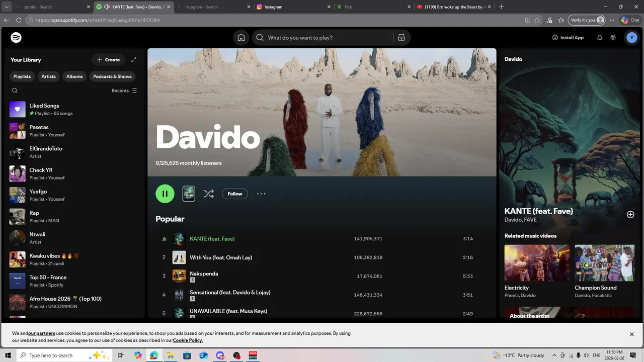Screen dimensions: 644x362
Task: Open the browser Favorites list icon
Action: tap(561, 20)
